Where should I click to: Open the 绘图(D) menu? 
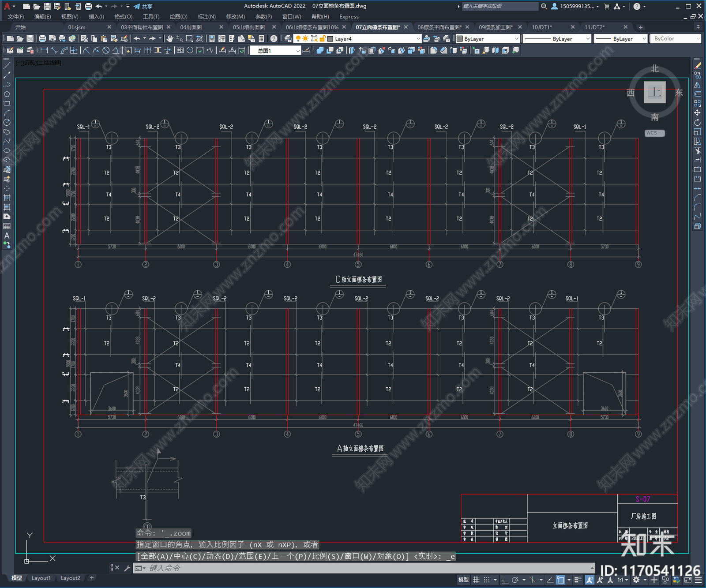[x=178, y=17]
